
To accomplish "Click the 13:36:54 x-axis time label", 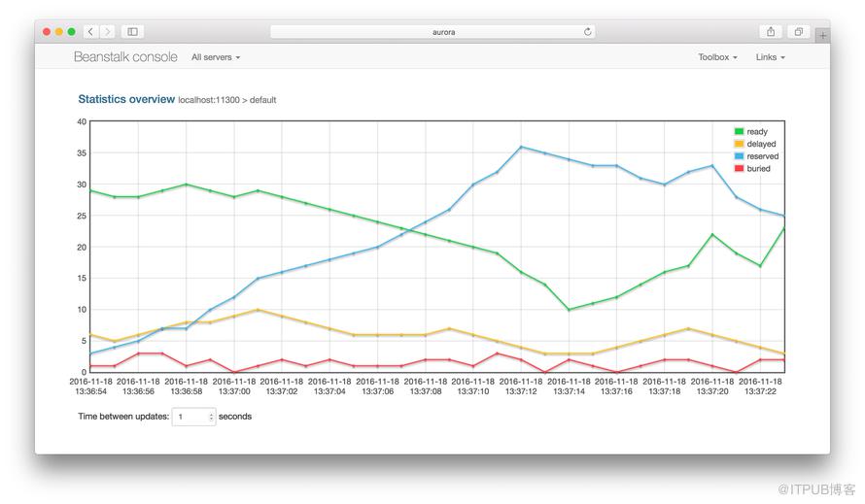I will coord(90,391).
